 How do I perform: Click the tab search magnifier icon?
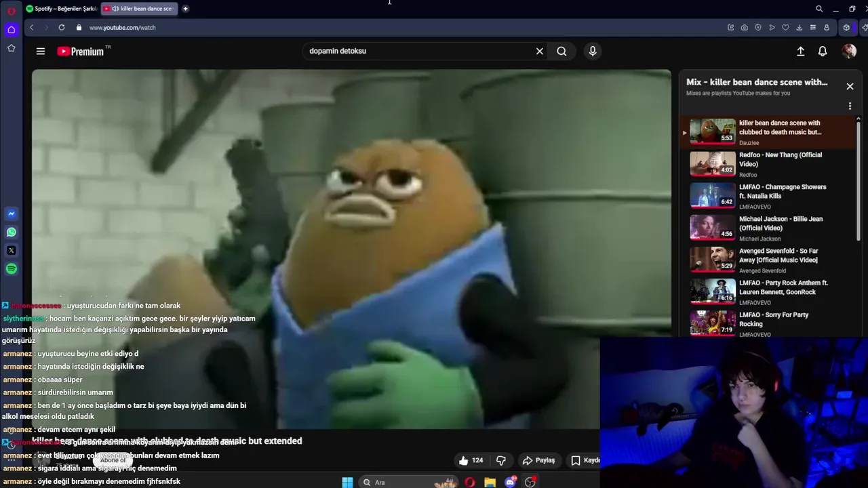pyautogui.click(x=819, y=9)
